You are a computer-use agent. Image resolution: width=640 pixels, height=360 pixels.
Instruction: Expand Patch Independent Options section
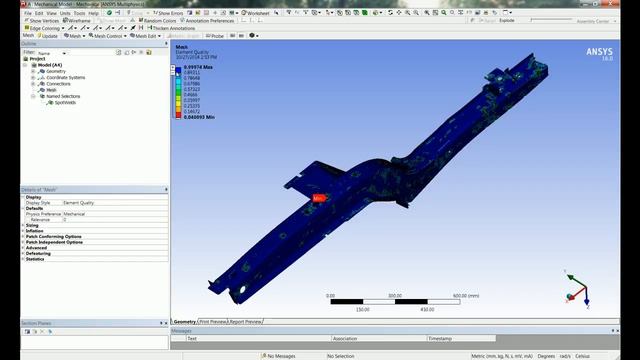(x=23, y=242)
